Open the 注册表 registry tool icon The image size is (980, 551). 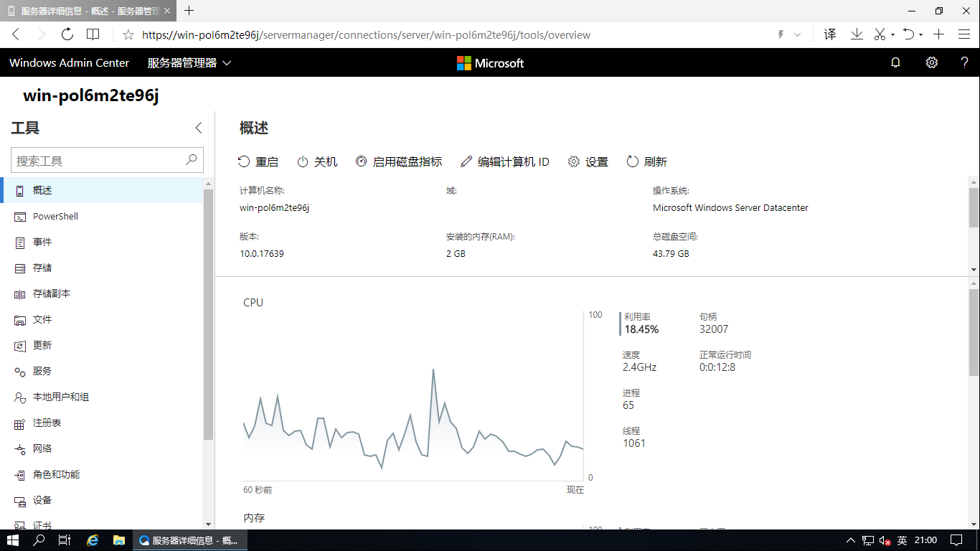pyautogui.click(x=19, y=423)
